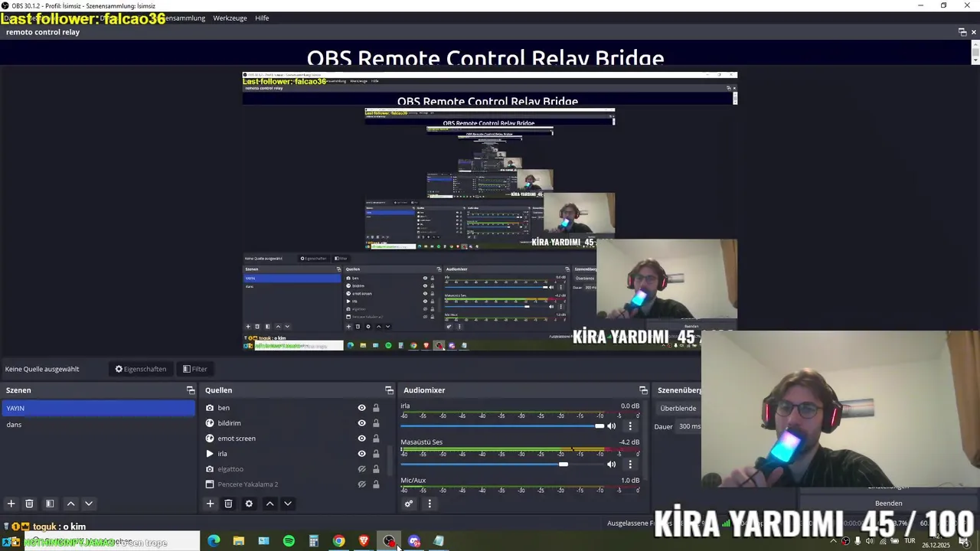The image size is (980, 551).
Task: Open irla channel three-dot options
Action: [x=630, y=425]
